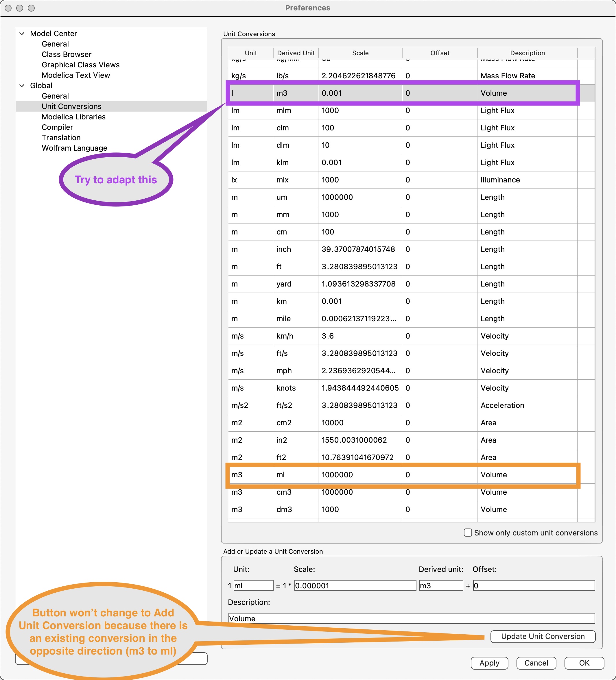Open Modelica Libraries preferences page
The image size is (616, 680).
coord(73,117)
